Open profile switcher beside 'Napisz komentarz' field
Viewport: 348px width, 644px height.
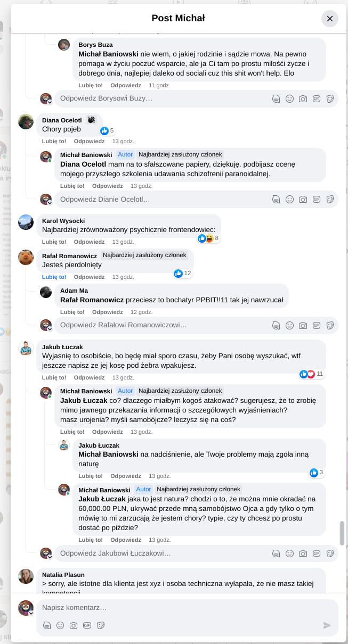(31, 613)
